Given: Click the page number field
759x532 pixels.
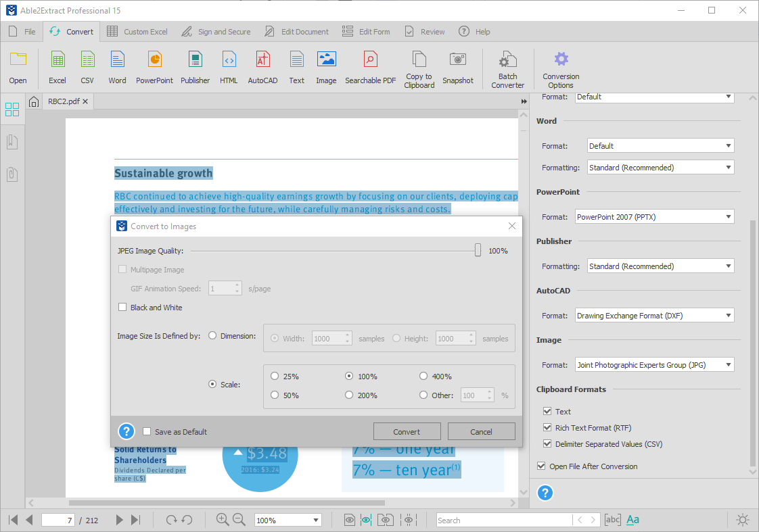Looking at the screenshot, I should [58, 520].
